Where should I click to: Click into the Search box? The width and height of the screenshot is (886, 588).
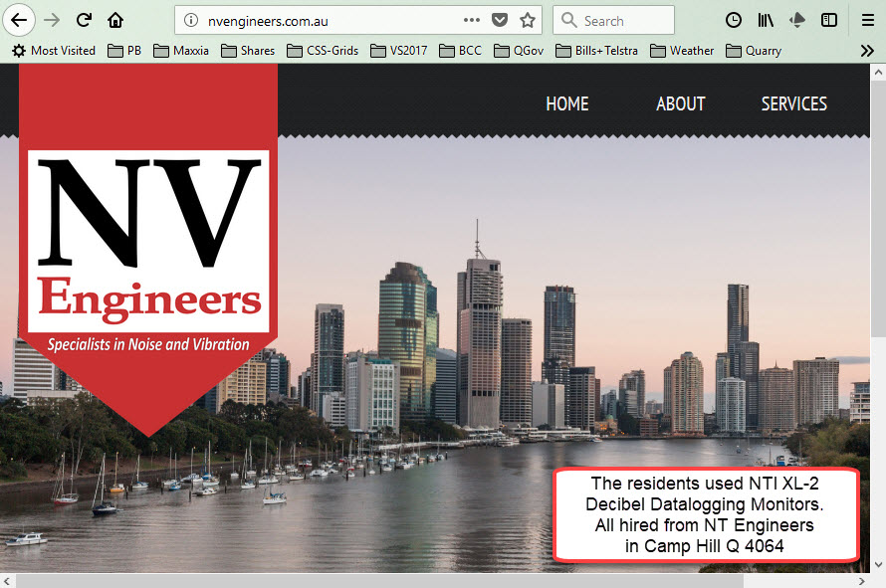(613, 20)
